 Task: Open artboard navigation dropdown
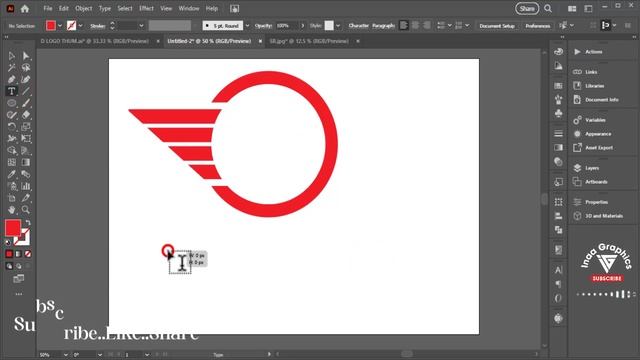click(147, 355)
